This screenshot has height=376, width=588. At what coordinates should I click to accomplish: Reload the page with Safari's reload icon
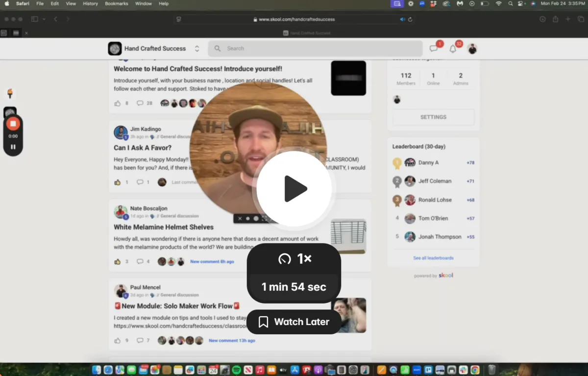click(x=410, y=19)
